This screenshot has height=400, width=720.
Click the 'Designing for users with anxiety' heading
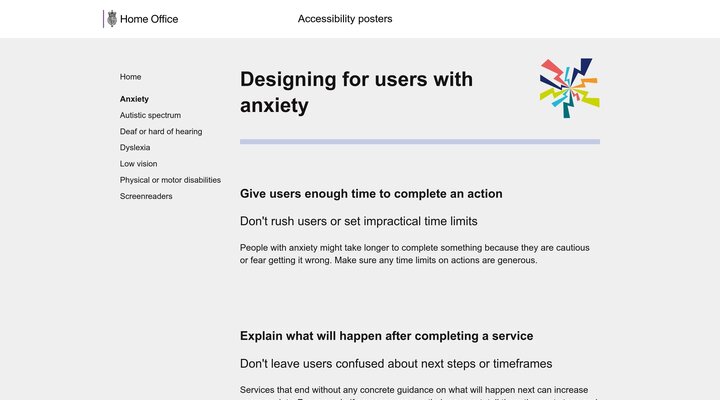pos(356,92)
